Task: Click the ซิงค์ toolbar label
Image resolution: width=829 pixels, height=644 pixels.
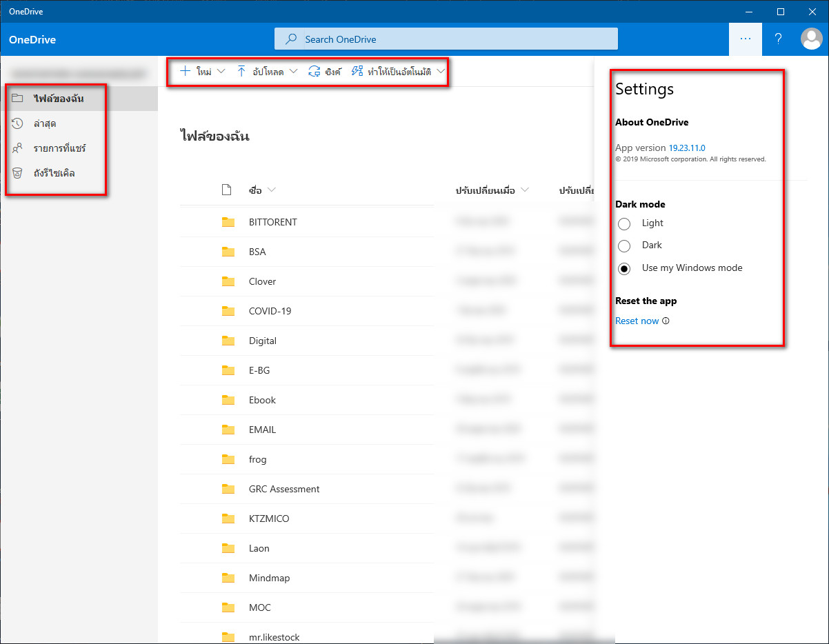Action: [x=333, y=71]
